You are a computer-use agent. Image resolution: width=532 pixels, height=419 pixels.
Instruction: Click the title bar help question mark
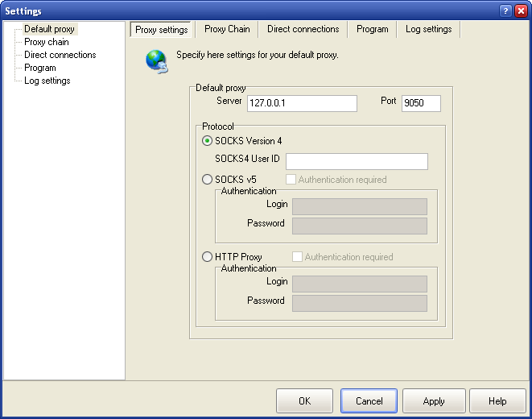(505, 10)
